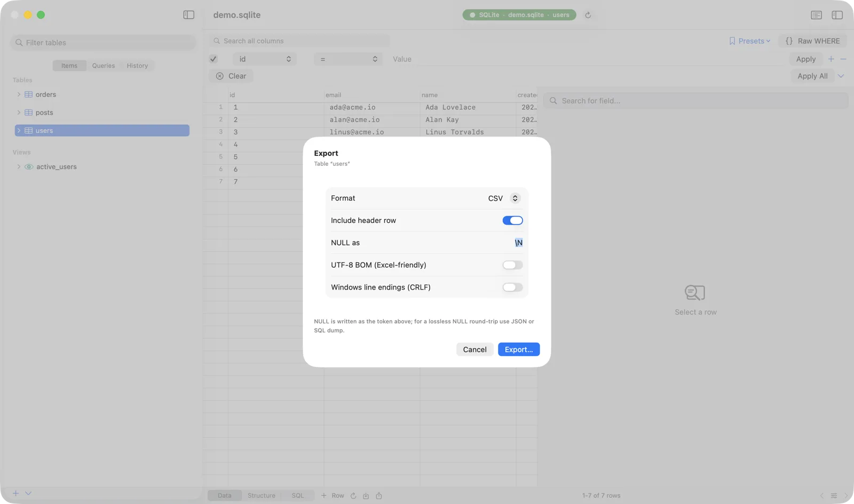Click the Search for field magnifier icon
This screenshot has width=854, height=504.
coord(553,101)
